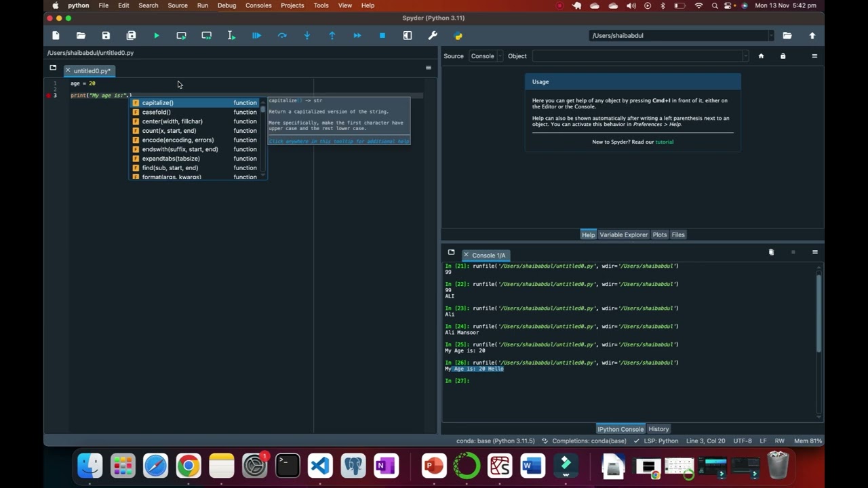Click the tooltip additional help link
Screen dimensions: 868x488
tap(338, 141)
